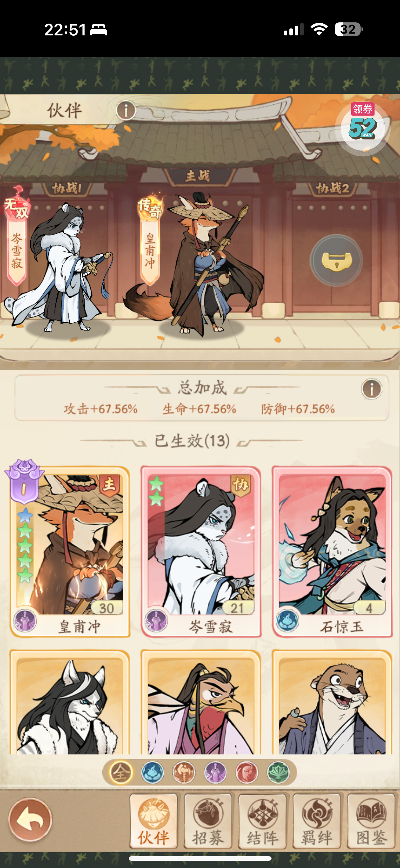Viewport: 400px width, 868px height.
Task: Select the green fan element filter
Action: (278, 772)
